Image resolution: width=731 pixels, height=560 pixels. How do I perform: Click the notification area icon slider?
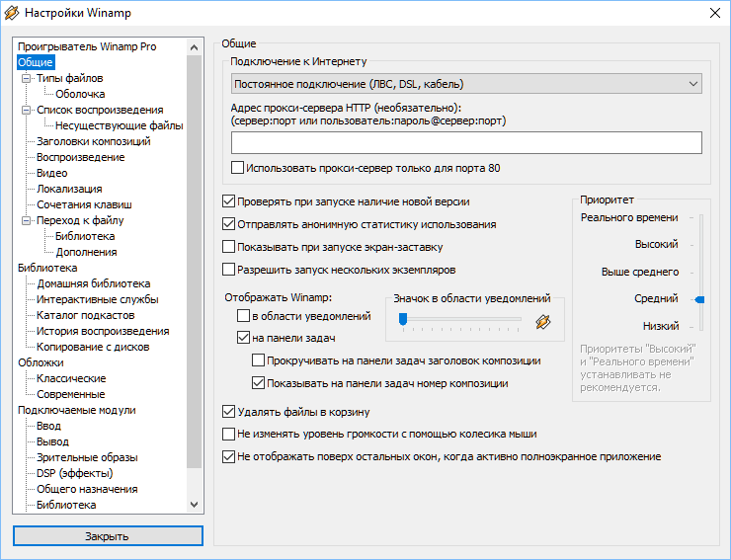point(460,319)
